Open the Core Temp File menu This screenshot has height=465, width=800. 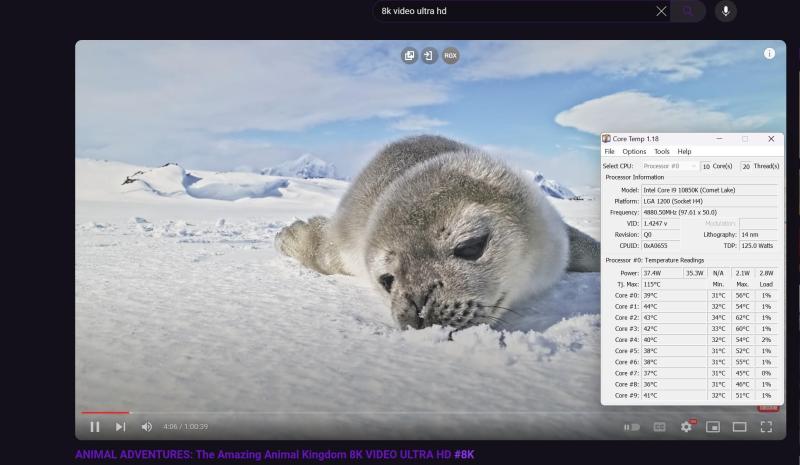[x=609, y=151]
